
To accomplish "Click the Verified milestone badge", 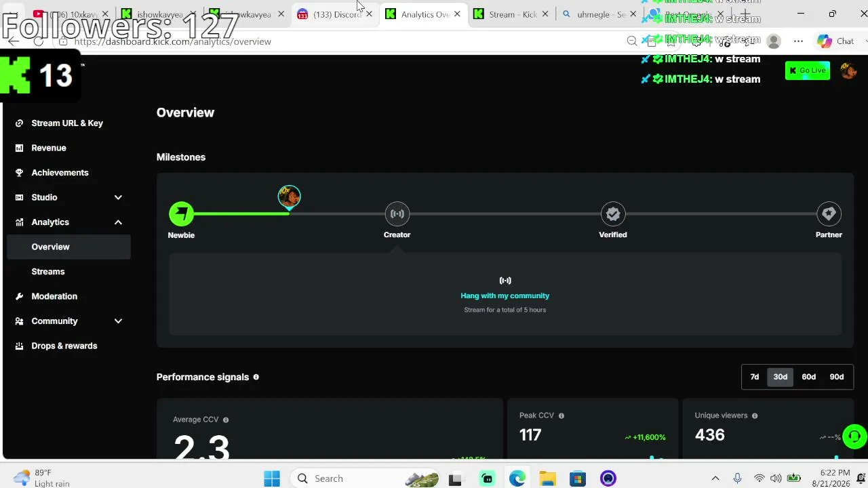I will point(613,214).
